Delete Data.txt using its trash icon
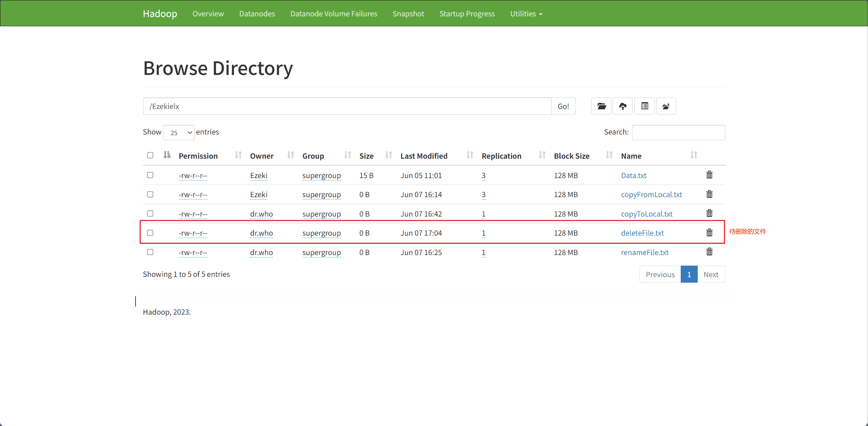The height and width of the screenshot is (426, 868). pos(709,175)
